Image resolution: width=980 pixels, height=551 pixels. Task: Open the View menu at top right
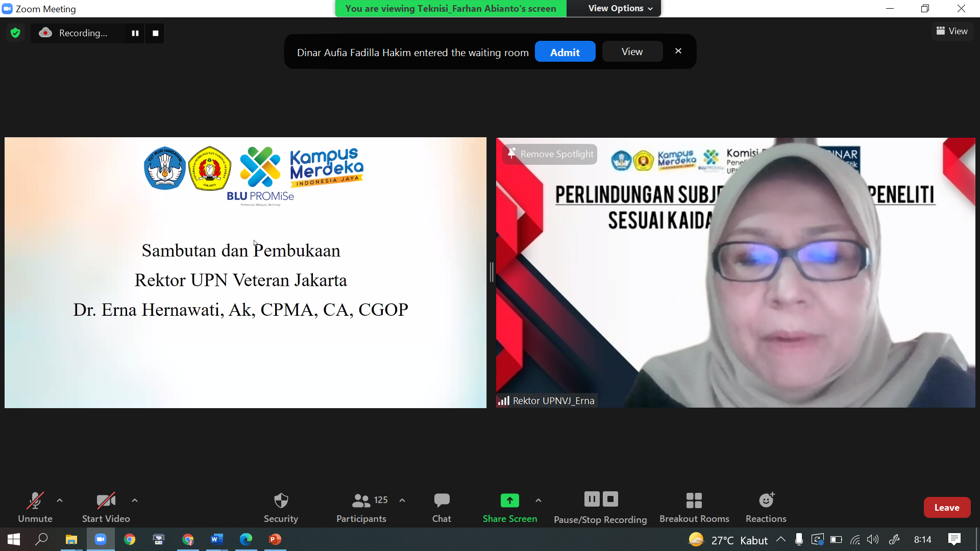pyautogui.click(x=952, y=31)
